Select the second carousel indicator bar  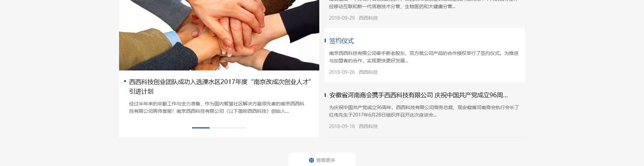pos(219,128)
